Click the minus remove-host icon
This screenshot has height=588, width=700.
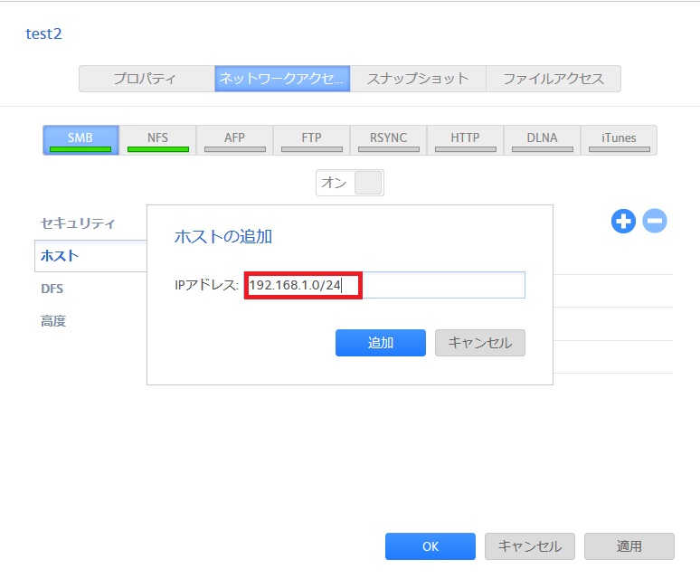[655, 221]
